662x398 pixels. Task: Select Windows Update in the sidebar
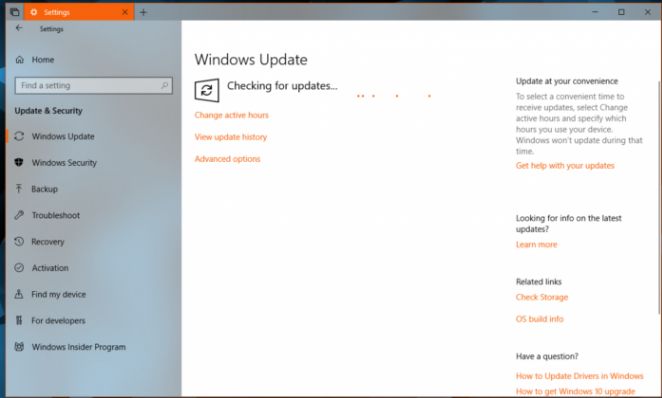(63, 136)
